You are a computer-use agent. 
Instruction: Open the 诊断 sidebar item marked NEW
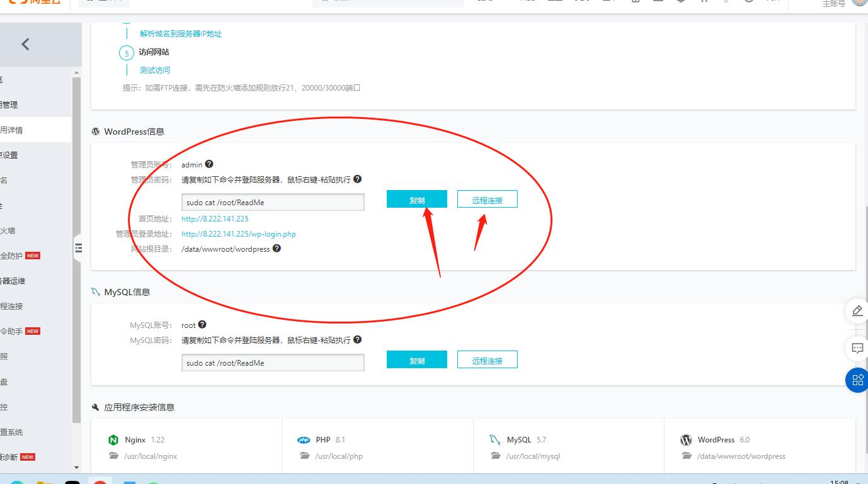tap(36, 458)
